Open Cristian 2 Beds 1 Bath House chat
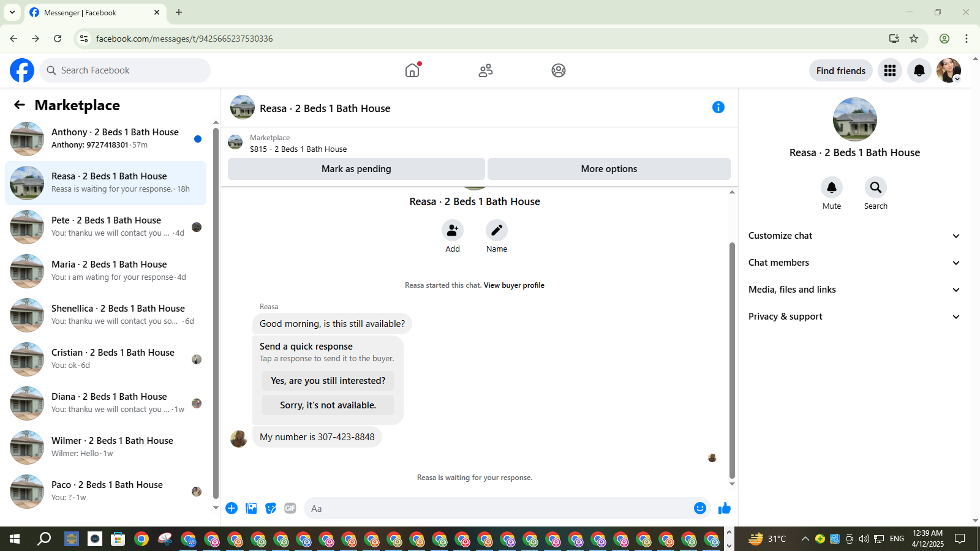 tap(106, 359)
